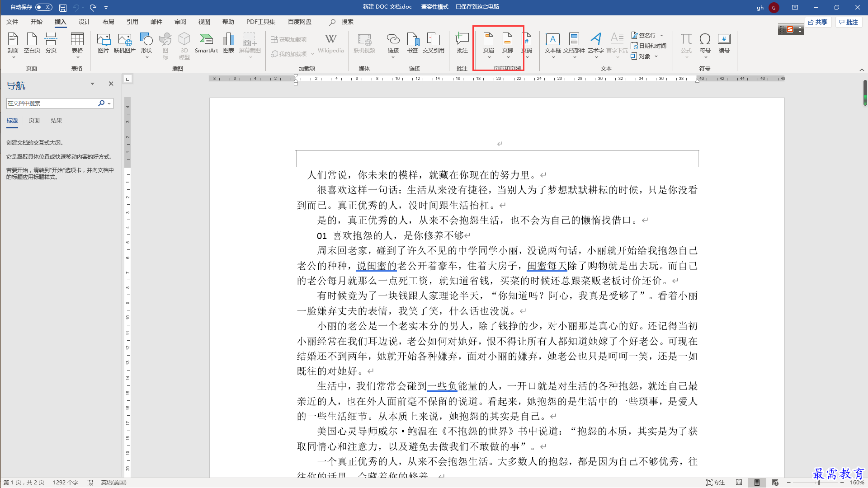
Task: Switch to read mode view in status bar
Action: click(739, 483)
